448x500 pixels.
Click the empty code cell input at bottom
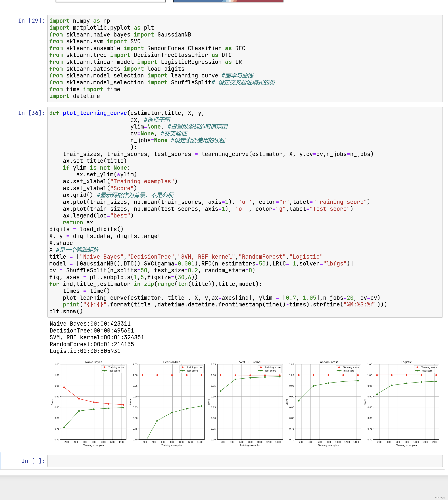pos(245,461)
